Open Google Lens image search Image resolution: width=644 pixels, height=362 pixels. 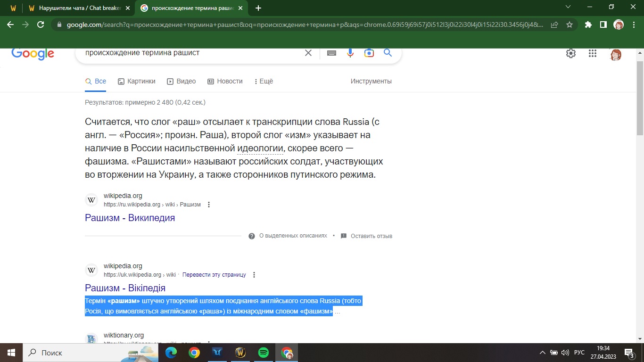369,53
